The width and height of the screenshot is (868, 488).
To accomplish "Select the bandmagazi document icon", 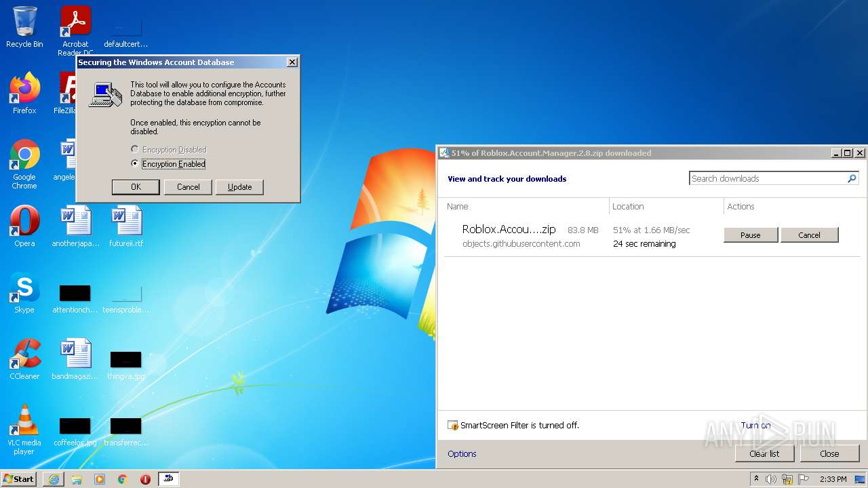I will [x=75, y=359].
